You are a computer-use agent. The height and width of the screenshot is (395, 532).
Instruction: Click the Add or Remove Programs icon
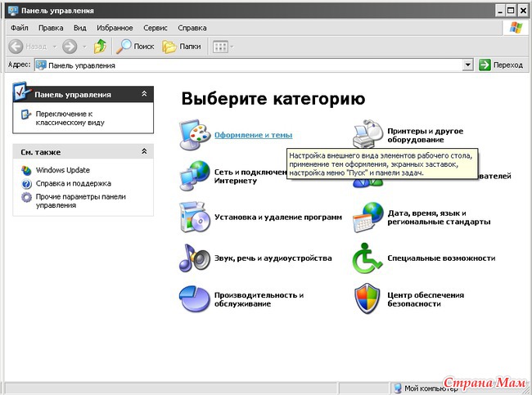tap(195, 217)
